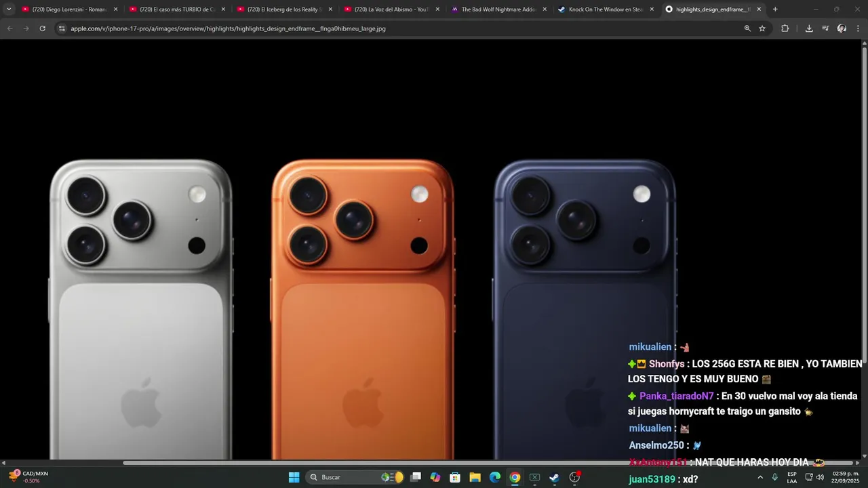The height and width of the screenshot is (488, 868).
Task: Close the El Iceberg de los Reality tab
Action: tap(330, 9)
